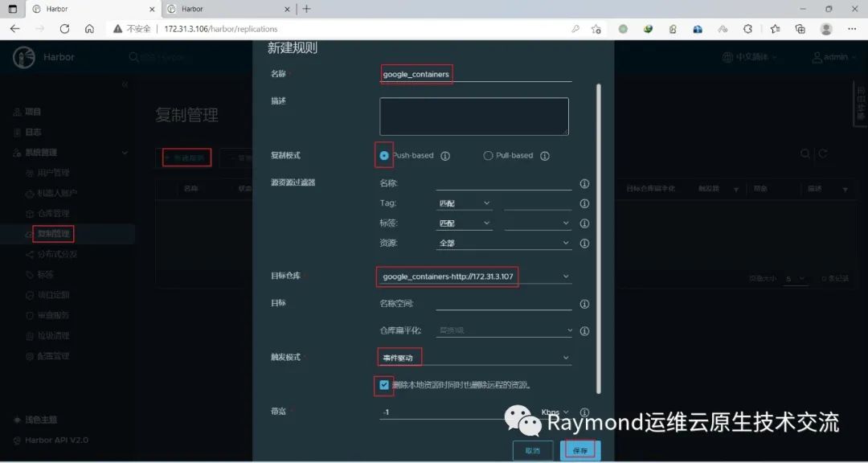Click the rule name input field
This screenshot has height=463, width=868.
(x=476, y=74)
